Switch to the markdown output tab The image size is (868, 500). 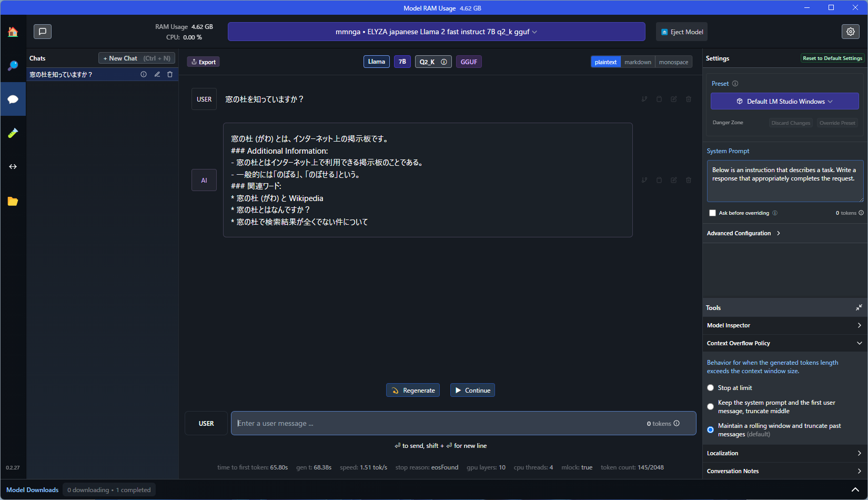pyautogui.click(x=637, y=62)
